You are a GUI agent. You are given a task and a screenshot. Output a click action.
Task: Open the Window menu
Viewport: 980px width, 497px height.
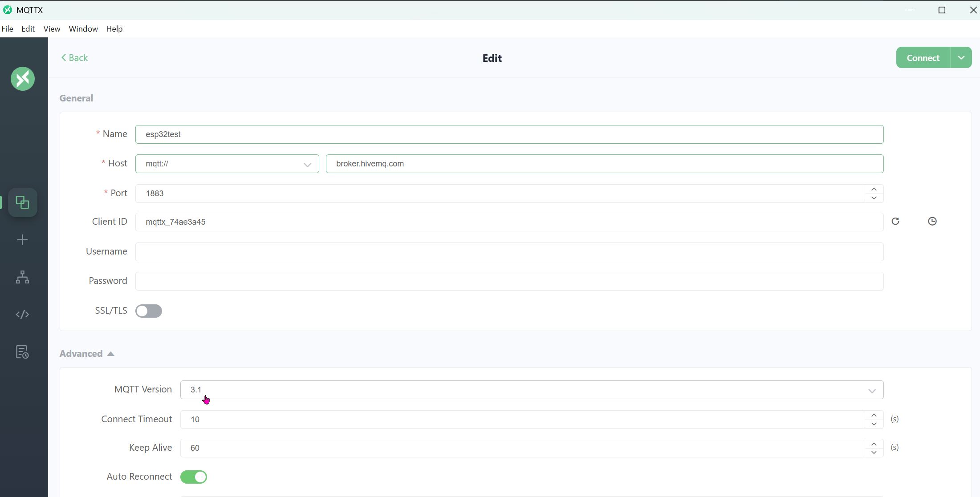tap(83, 29)
